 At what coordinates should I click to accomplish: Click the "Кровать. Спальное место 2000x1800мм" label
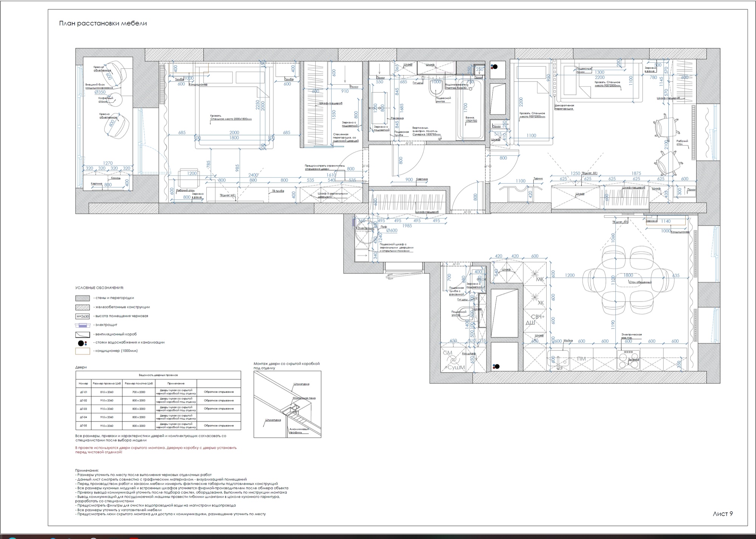tap(231, 117)
